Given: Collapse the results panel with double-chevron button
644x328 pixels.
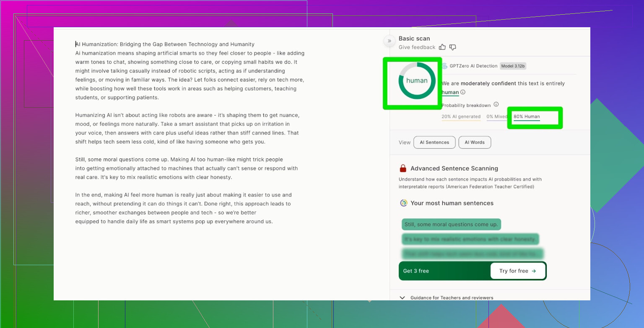Looking at the screenshot, I should coord(389,41).
